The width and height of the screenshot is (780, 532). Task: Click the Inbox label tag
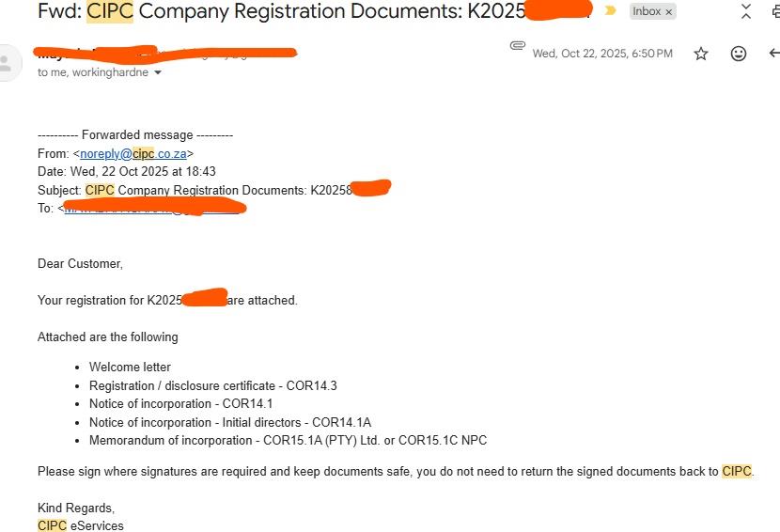(647, 11)
